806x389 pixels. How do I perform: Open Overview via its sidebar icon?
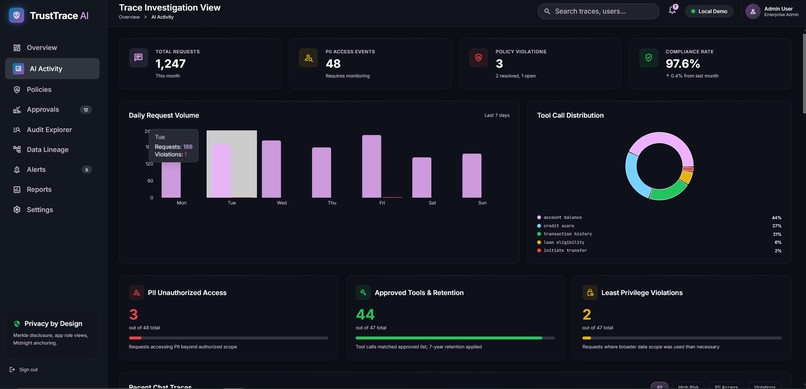pos(17,48)
